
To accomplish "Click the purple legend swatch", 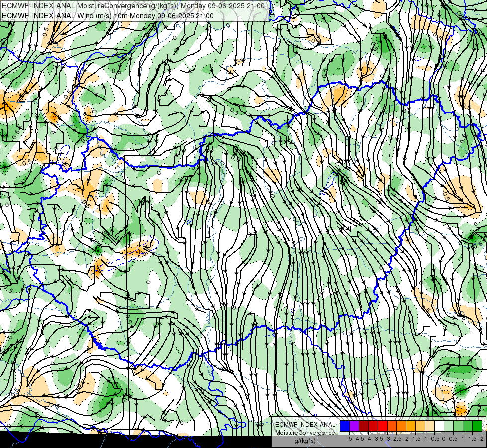I will coord(354,426).
